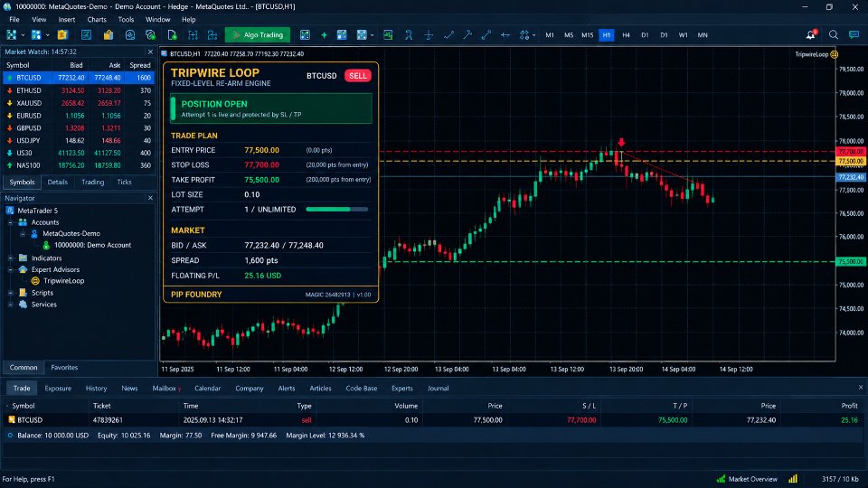Select the crosshair cursor tool
Viewport: 868px width, 488px height.
click(x=429, y=35)
